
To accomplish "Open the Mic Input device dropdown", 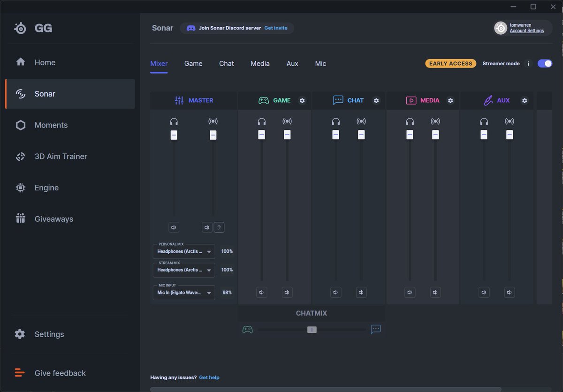I will point(184,293).
